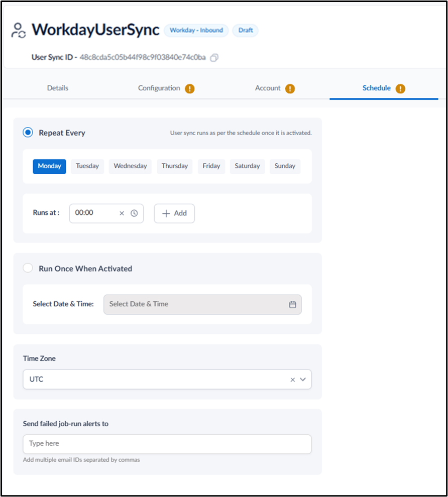
Task: Click the user sync icon beside WorkdayUserSync
Action: pyautogui.click(x=19, y=31)
